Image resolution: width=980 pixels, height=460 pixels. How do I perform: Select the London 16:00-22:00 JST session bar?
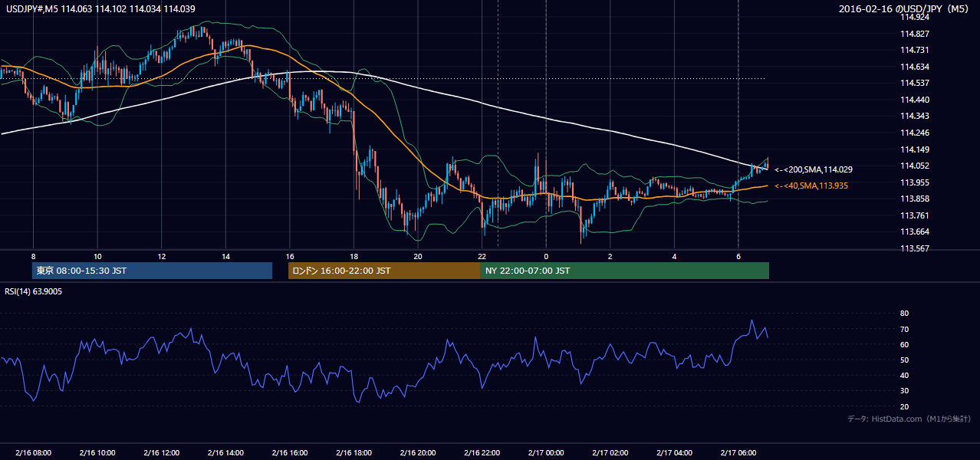384,271
